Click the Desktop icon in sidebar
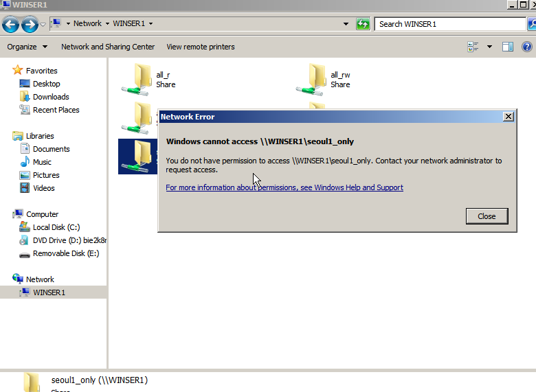 25,84
